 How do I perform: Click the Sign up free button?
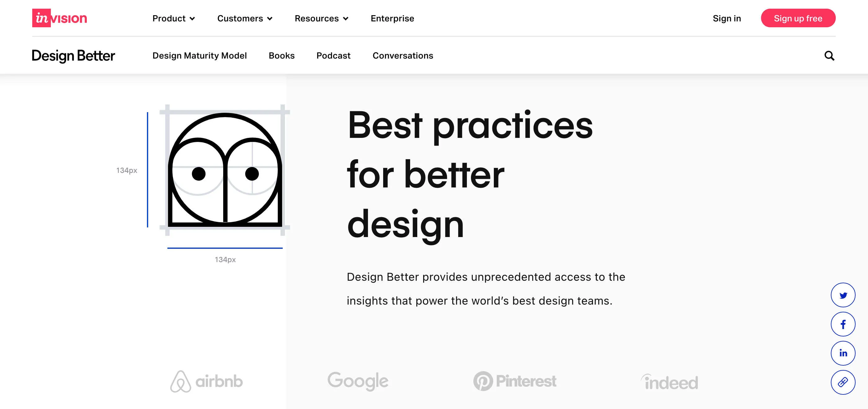click(x=798, y=18)
